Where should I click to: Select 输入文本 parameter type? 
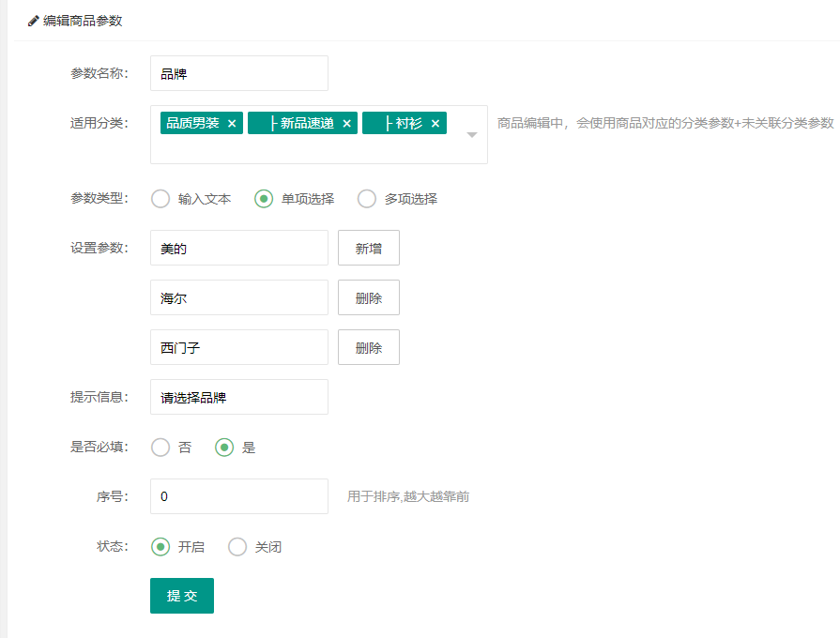click(x=160, y=199)
